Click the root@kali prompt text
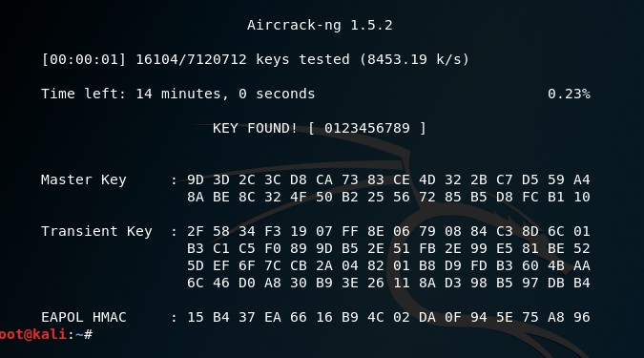Screen dimensions: 644x358 (32, 334)
